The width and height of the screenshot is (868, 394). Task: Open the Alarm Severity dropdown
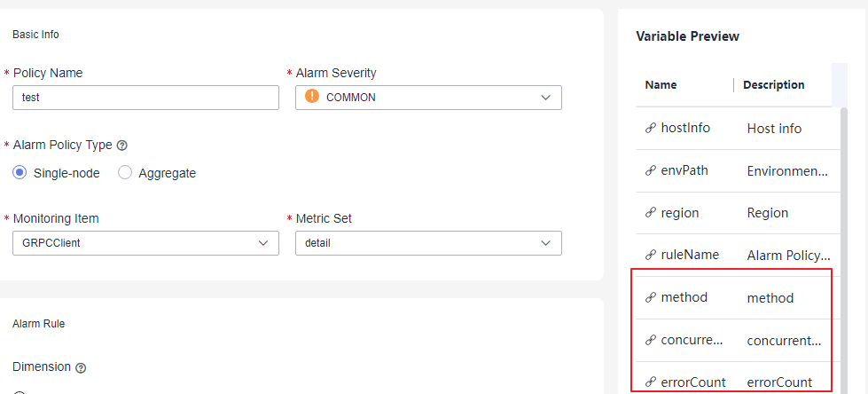pyautogui.click(x=428, y=98)
